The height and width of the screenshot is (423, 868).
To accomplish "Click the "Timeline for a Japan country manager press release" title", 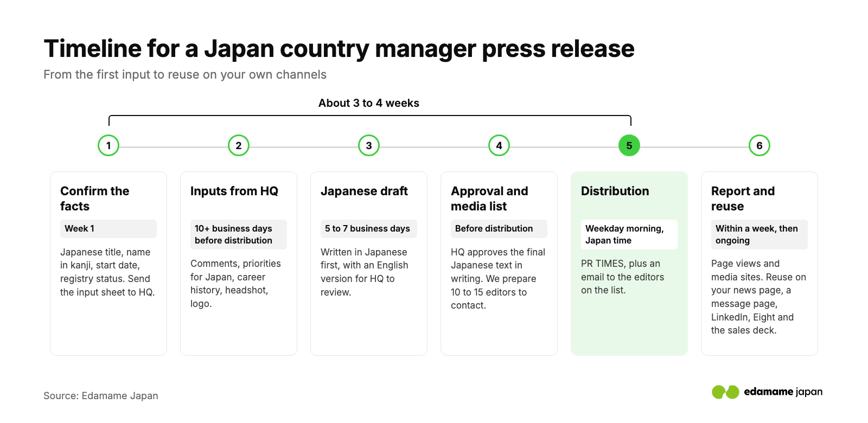I will tap(339, 49).
